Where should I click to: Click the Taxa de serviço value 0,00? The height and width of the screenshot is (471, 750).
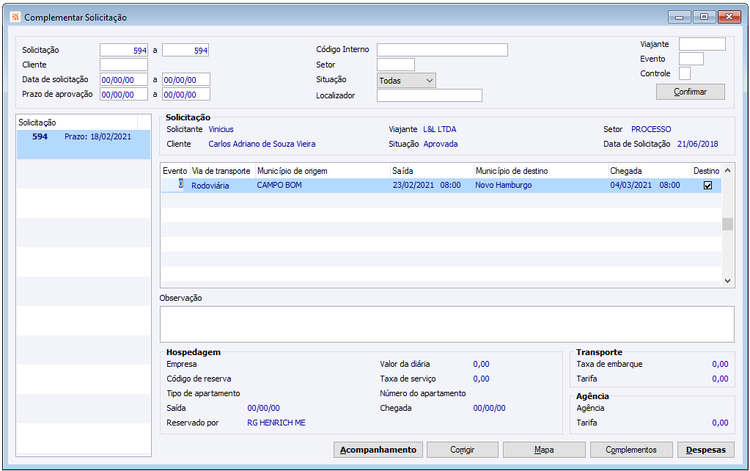[x=481, y=379]
